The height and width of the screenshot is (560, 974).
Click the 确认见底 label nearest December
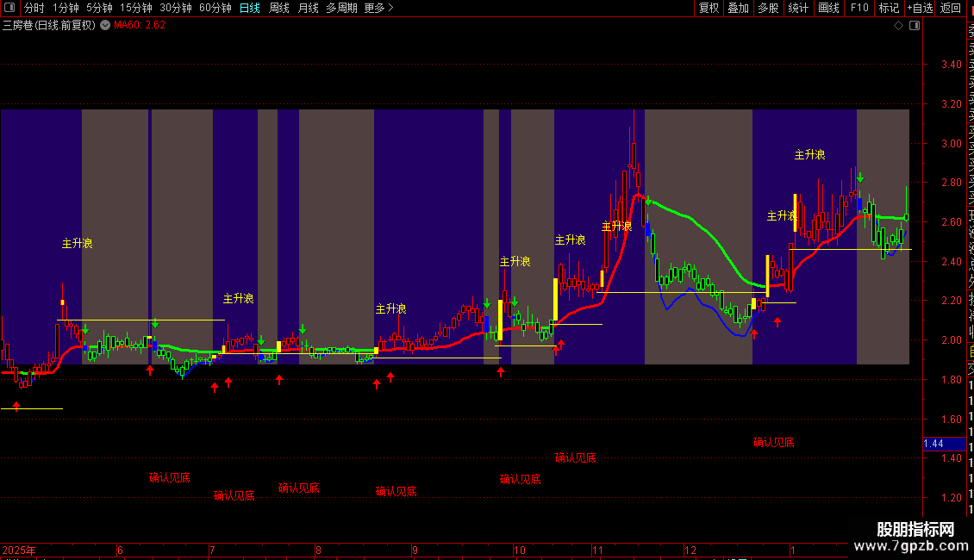773,443
